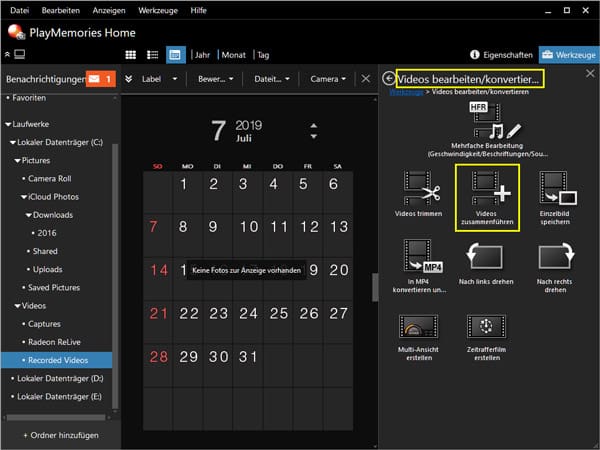Open the Eigenschaften panel
The height and width of the screenshot is (450, 600).
[x=500, y=54]
